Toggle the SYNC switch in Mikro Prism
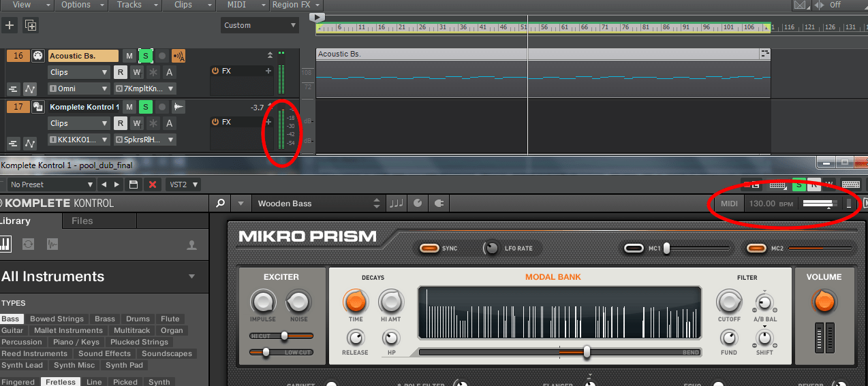Screen dimensions: 868x386 point(429,248)
